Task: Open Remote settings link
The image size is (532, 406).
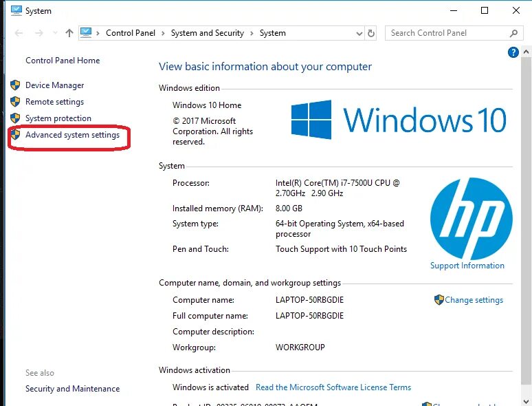Action: pos(54,102)
